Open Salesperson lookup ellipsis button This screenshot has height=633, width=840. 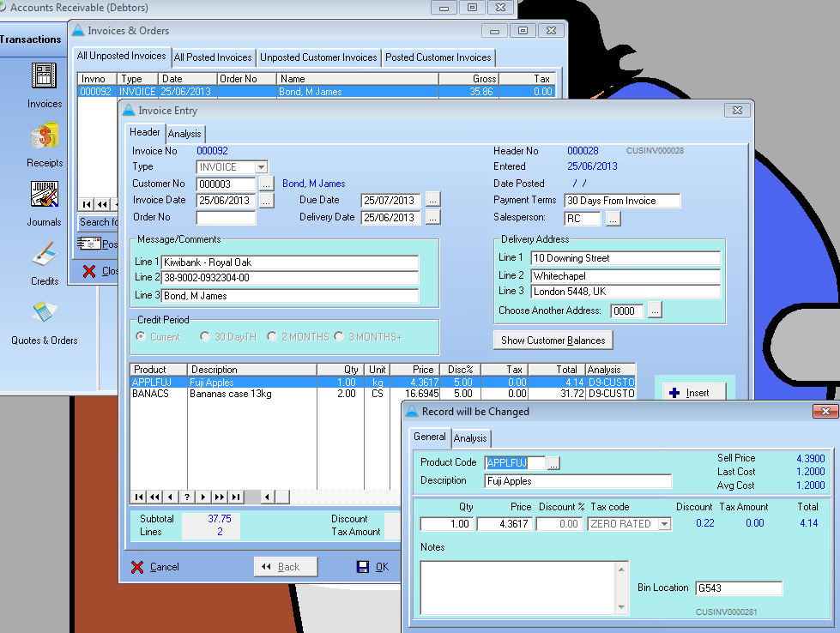click(x=613, y=219)
